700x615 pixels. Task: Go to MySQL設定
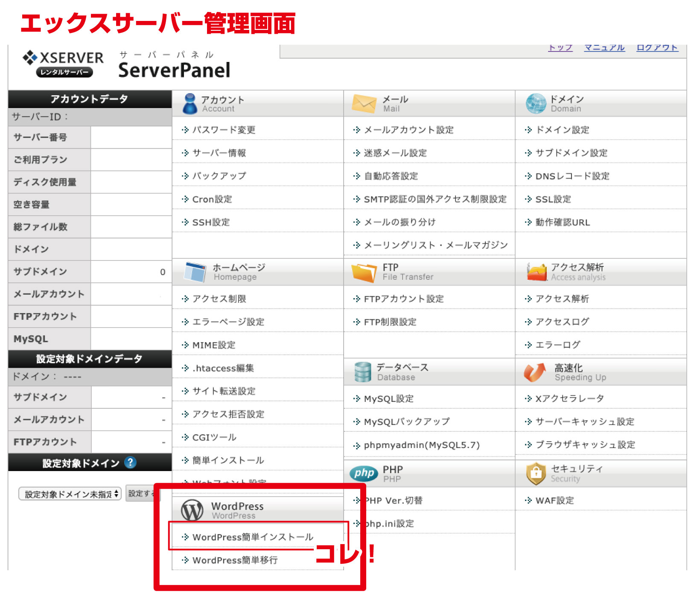pyautogui.click(x=388, y=398)
